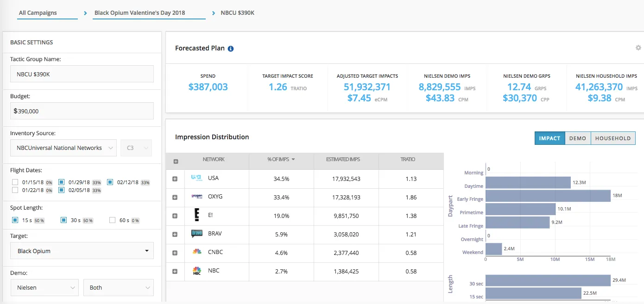Toggle the 01/22/18 flight date checkbox

(15, 190)
